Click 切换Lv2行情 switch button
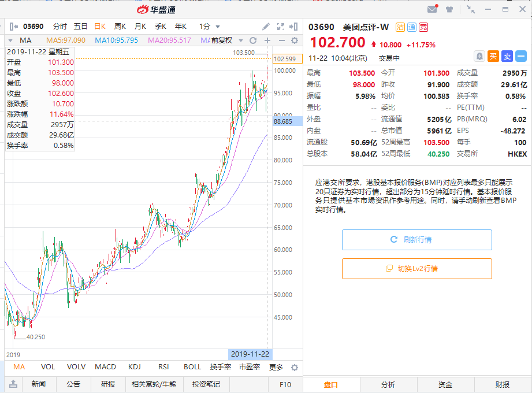The height and width of the screenshot is (393, 532). (417, 268)
